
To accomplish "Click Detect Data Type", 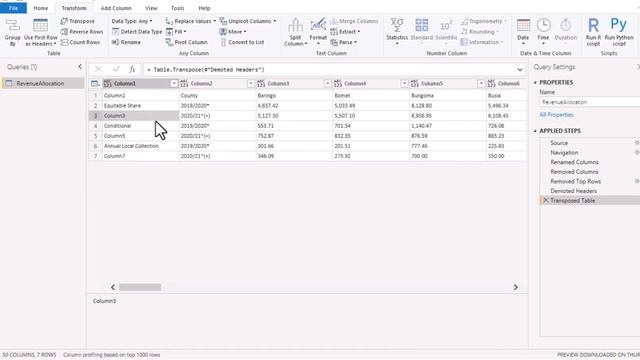I will tap(137, 31).
